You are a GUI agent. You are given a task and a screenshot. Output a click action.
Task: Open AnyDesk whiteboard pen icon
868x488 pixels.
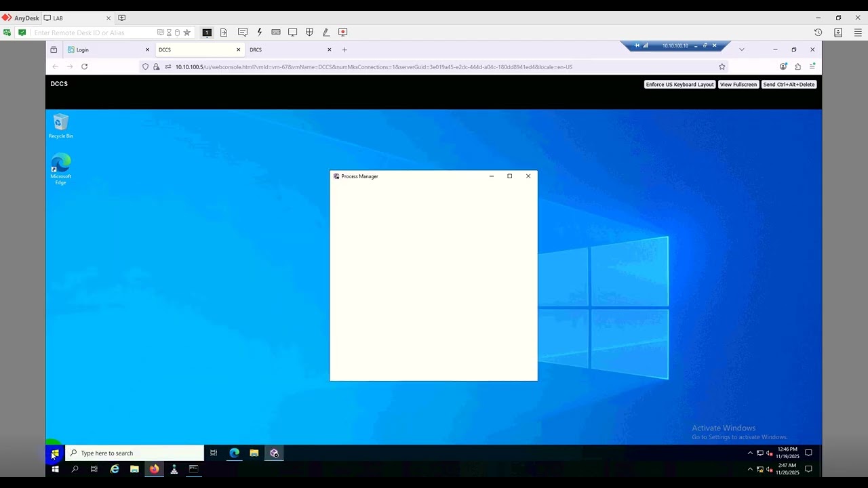(x=326, y=32)
